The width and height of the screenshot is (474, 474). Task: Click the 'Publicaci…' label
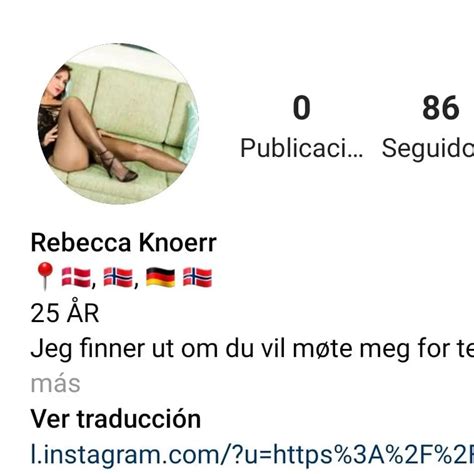[x=302, y=148]
